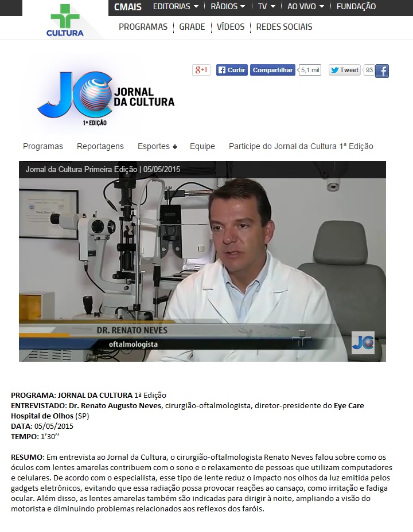Click the Facebook share count 5,1 mil

pos(310,70)
